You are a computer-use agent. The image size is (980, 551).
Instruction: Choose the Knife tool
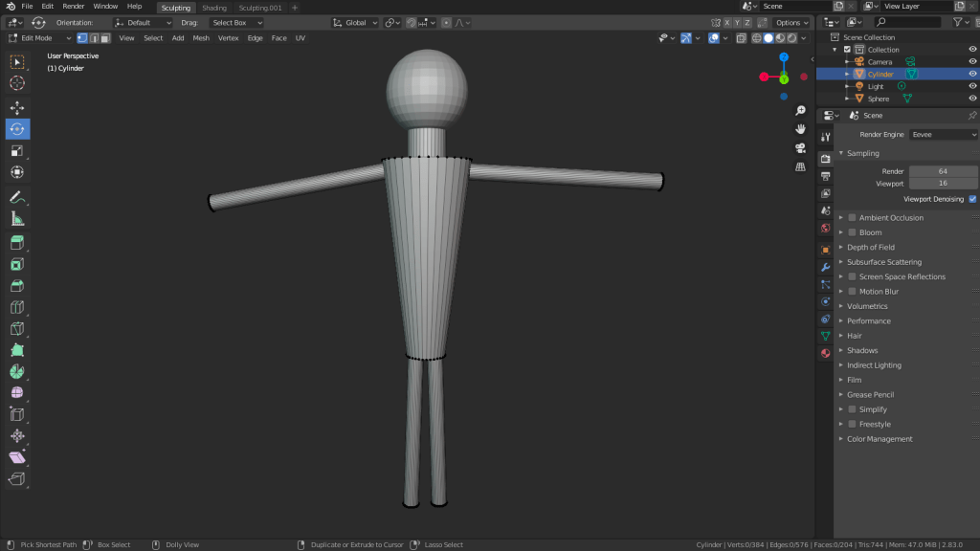tap(17, 329)
